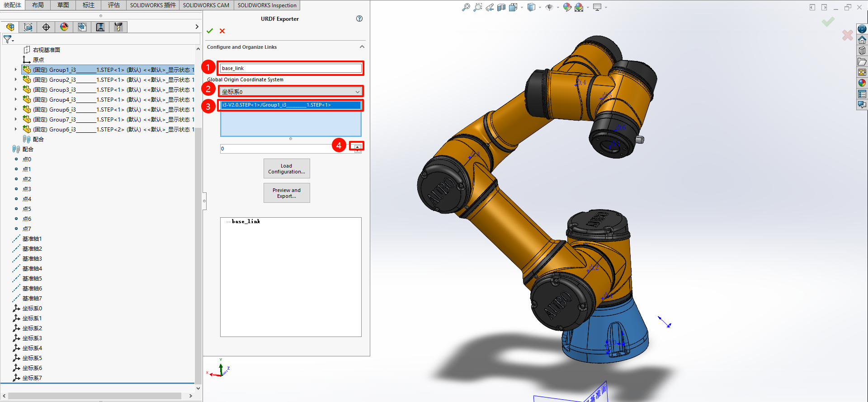868x402 pixels.
Task: Open the SOLIDWORKS Forum task pane
Action: point(862,105)
